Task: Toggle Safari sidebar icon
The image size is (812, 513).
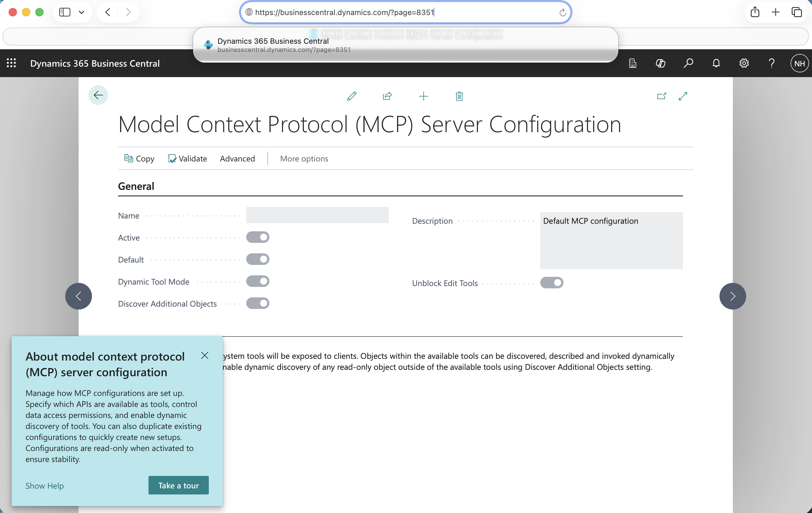Action: 64,12
